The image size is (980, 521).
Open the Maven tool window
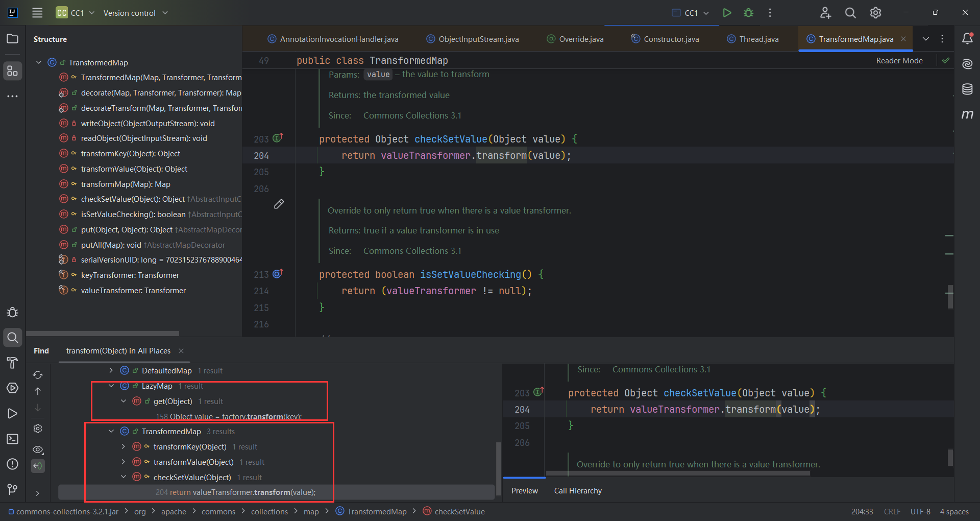pos(967,114)
